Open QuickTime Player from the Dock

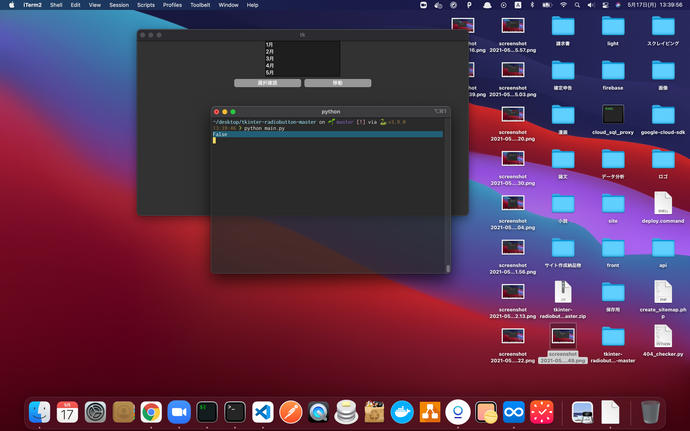[x=319, y=413]
